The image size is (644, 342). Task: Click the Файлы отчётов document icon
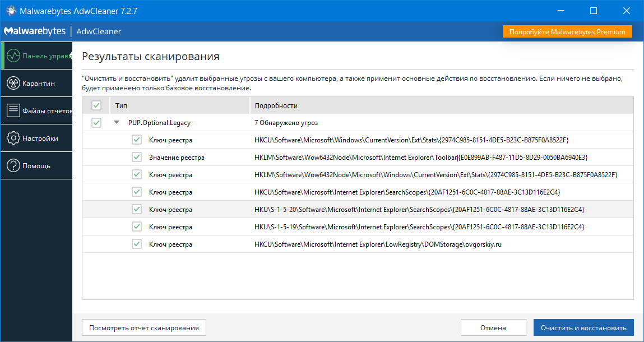13,110
